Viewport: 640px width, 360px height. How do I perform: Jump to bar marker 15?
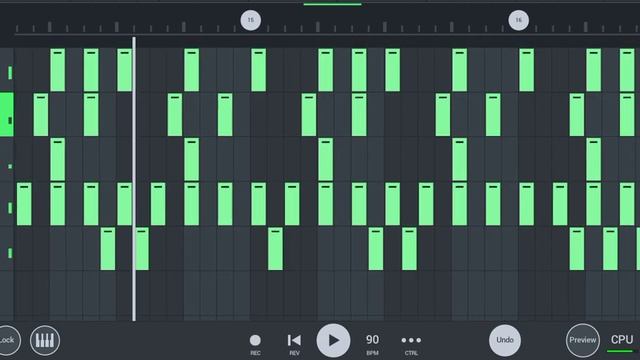[251, 20]
